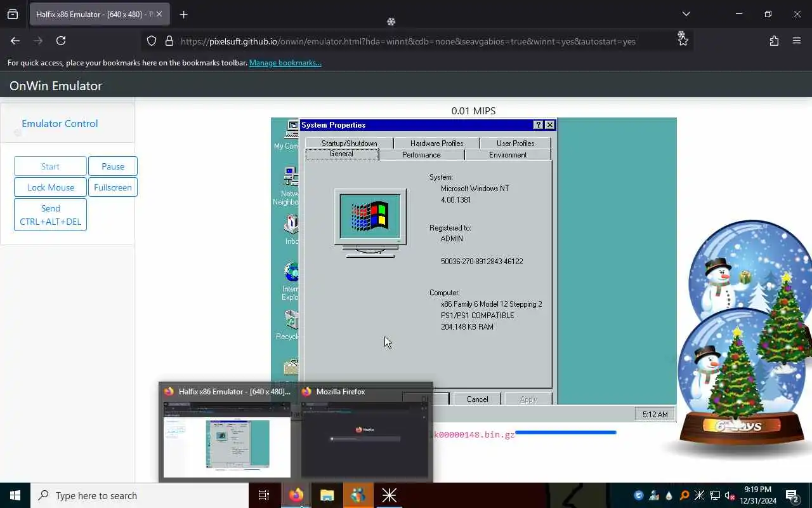Click the blue loading progress bar
Image resolution: width=812 pixels, height=508 pixels.
565,432
